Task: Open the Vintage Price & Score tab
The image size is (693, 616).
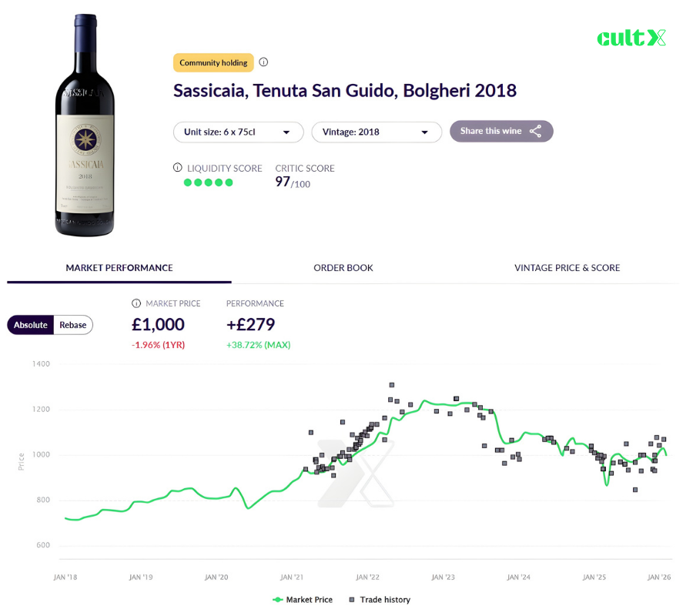Action: tap(567, 267)
